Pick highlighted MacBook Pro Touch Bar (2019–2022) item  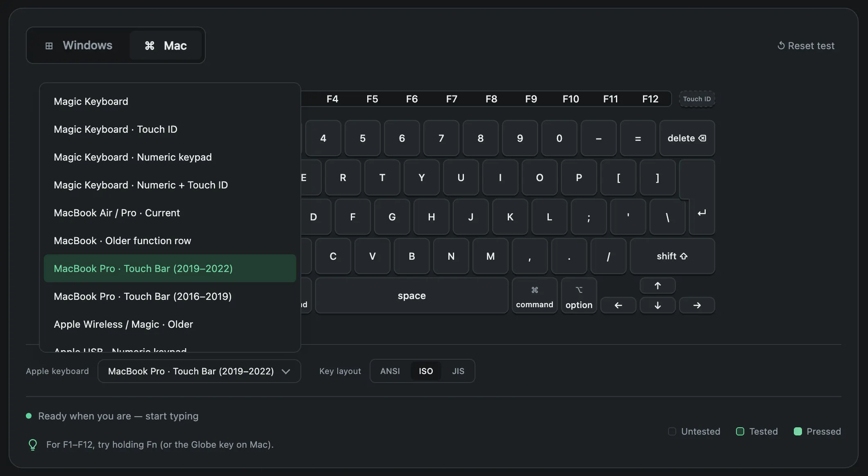[x=170, y=268]
